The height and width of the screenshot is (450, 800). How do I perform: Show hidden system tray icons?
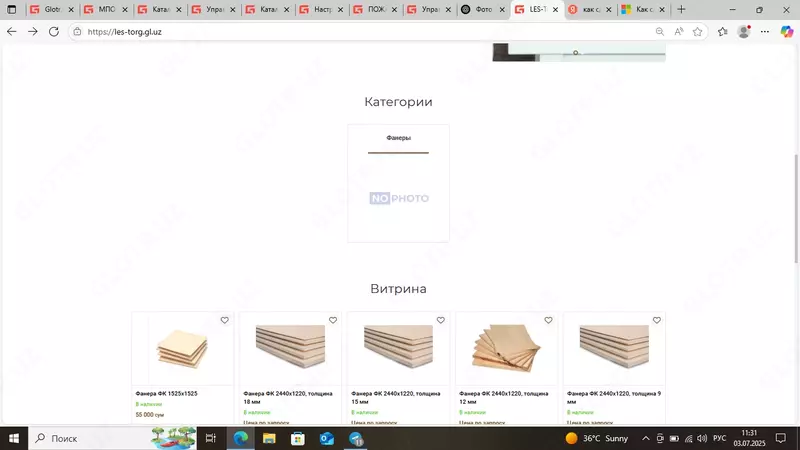click(x=645, y=438)
